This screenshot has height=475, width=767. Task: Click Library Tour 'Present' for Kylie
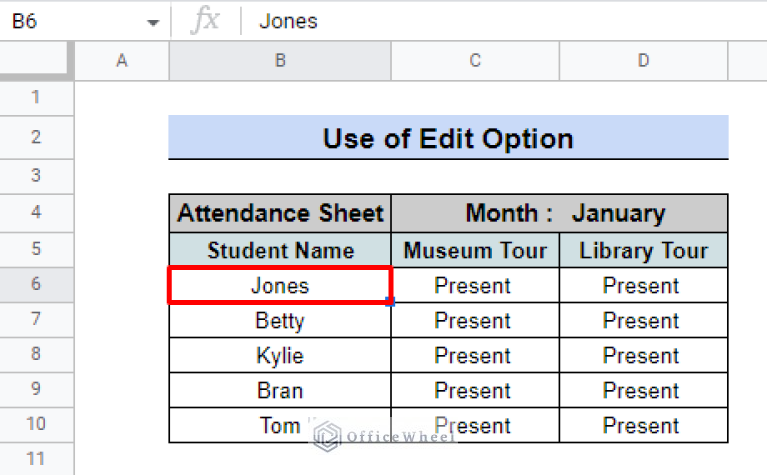coord(643,356)
